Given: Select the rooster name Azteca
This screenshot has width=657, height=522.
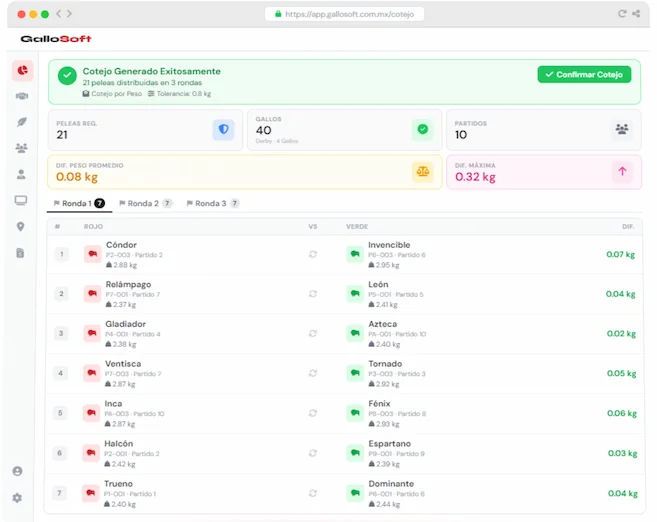Looking at the screenshot, I should pyautogui.click(x=383, y=324).
